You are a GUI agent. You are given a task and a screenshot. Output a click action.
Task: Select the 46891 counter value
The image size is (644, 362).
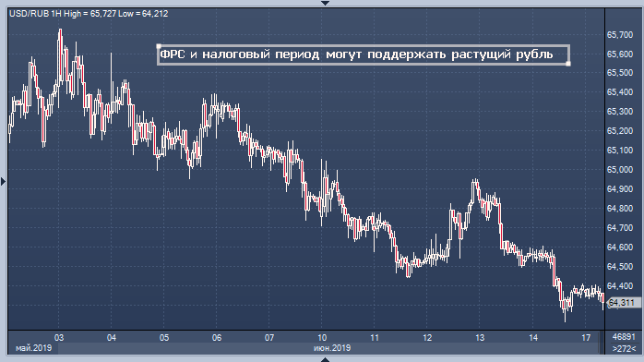coord(624,337)
